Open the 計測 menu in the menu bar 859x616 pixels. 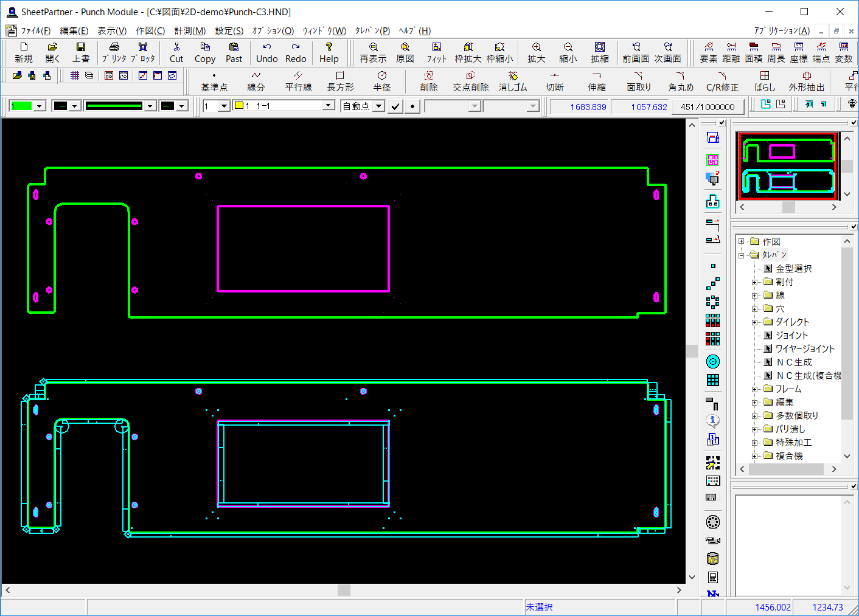tap(190, 30)
